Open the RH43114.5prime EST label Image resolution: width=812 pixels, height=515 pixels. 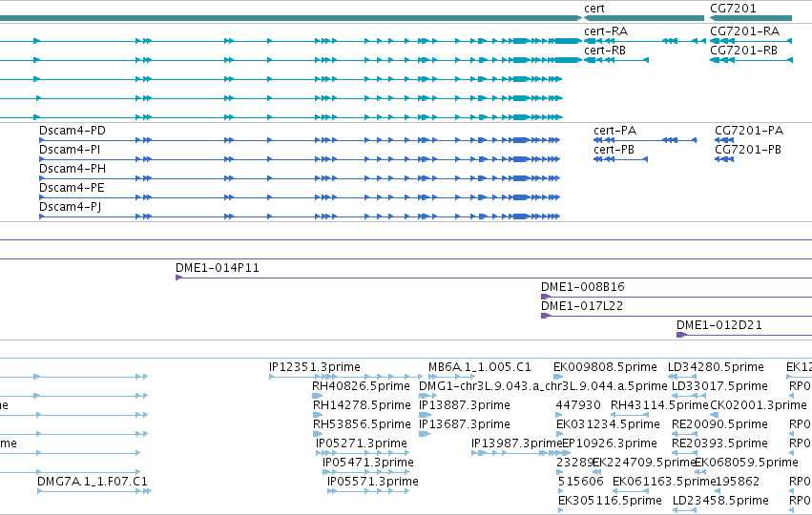[659, 405]
